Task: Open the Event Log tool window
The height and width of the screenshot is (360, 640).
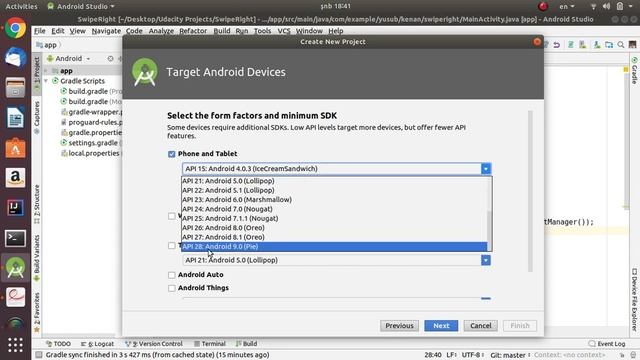Action: 607,344
